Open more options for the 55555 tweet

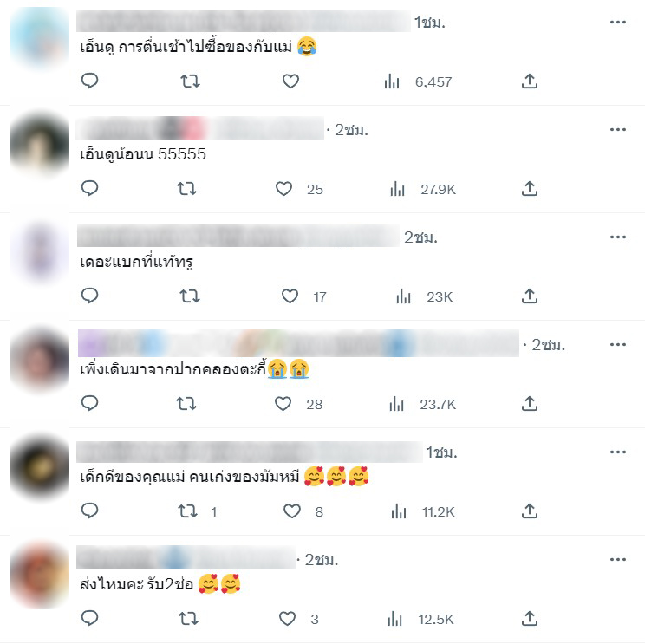point(618,129)
